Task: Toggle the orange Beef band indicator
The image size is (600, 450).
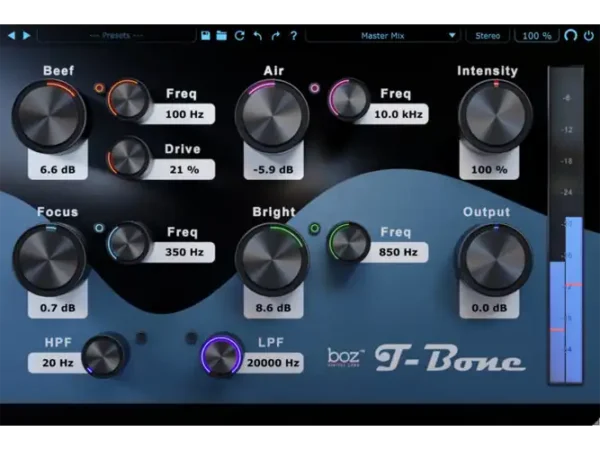Action: (x=99, y=88)
